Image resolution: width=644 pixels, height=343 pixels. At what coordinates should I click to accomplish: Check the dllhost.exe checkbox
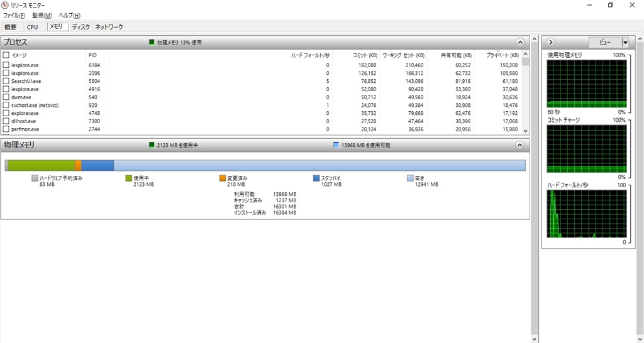coord(6,121)
